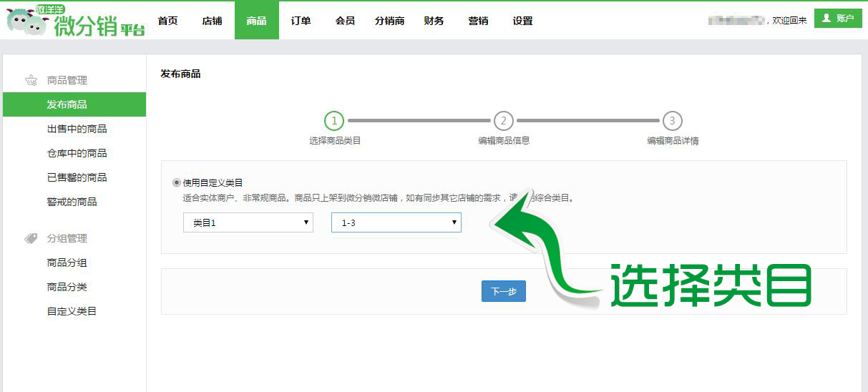Viewport: 868px width, 392px height.
Task: Click step 3 circle 编辑商品详情
Action: pyautogui.click(x=672, y=121)
